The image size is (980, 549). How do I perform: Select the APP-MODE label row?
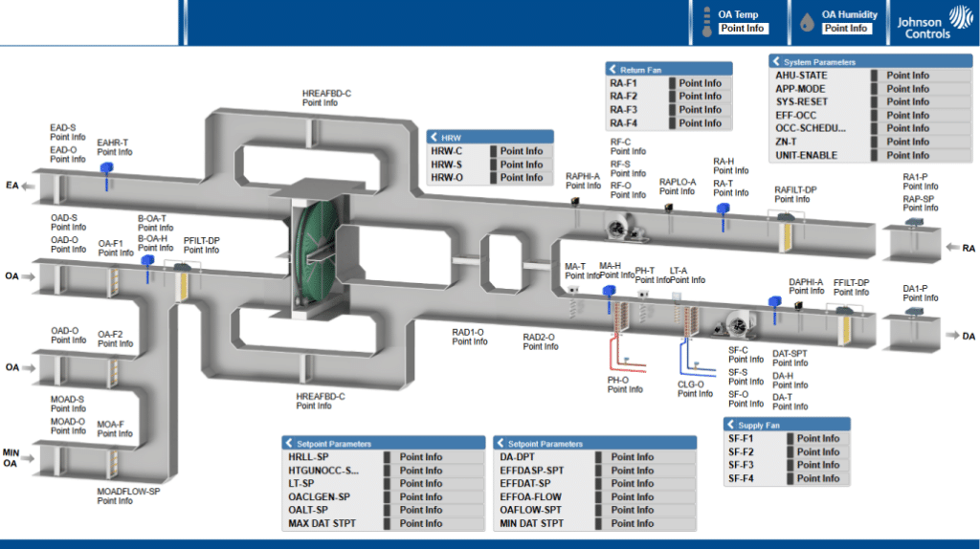pos(800,89)
